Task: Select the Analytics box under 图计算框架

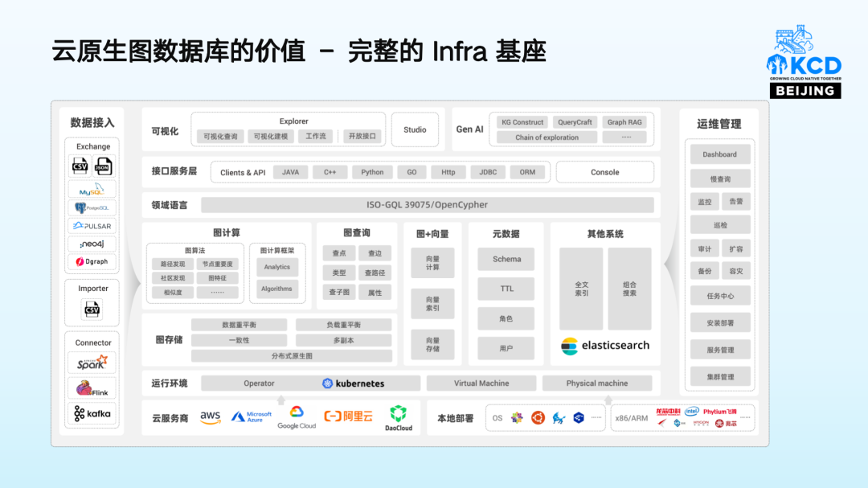Action: pos(276,267)
